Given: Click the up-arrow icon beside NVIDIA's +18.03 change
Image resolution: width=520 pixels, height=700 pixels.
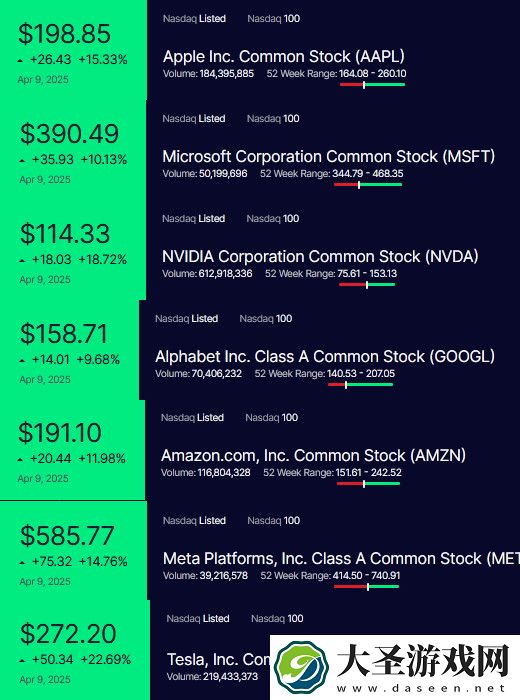Looking at the screenshot, I should [x=22, y=260].
